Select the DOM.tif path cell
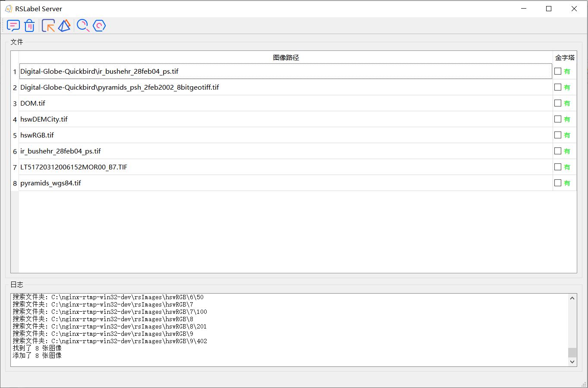Image resolution: width=588 pixels, height=388 pixels. pyautogui.click(x=286, y=103)
